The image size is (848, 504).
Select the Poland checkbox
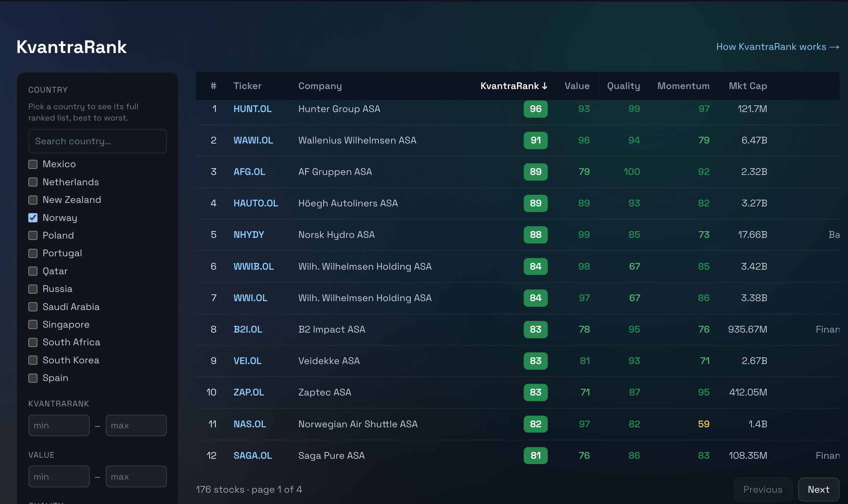pos(33,235)
